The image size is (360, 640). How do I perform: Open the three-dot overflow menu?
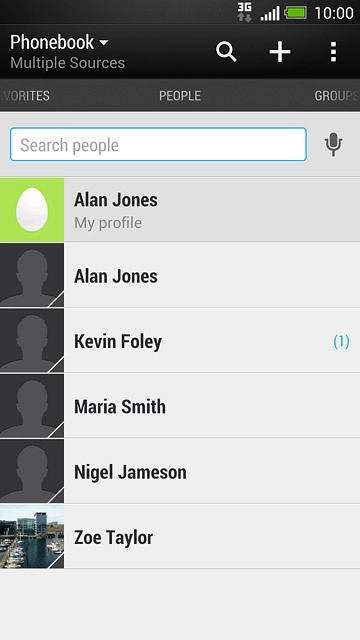333,52
